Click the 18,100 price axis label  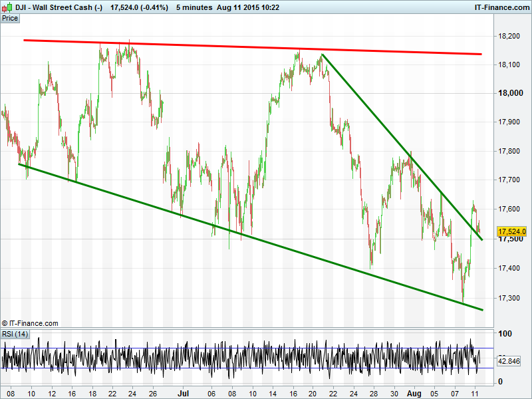509,65
